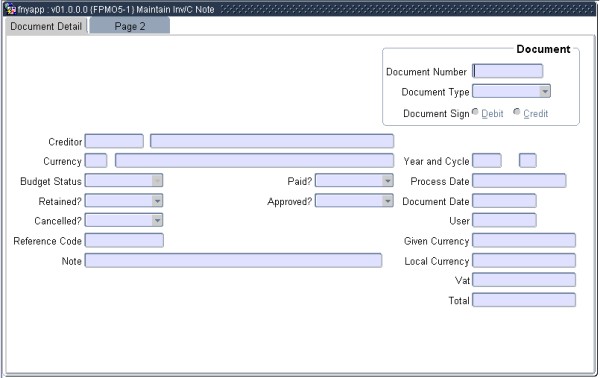Click the Total amount field
This screenshot has width=600, height=378.
point(524,300)
